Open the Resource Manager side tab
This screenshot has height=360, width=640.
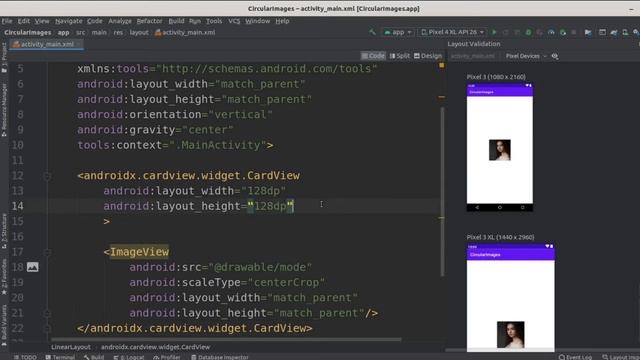coord(4,110)
